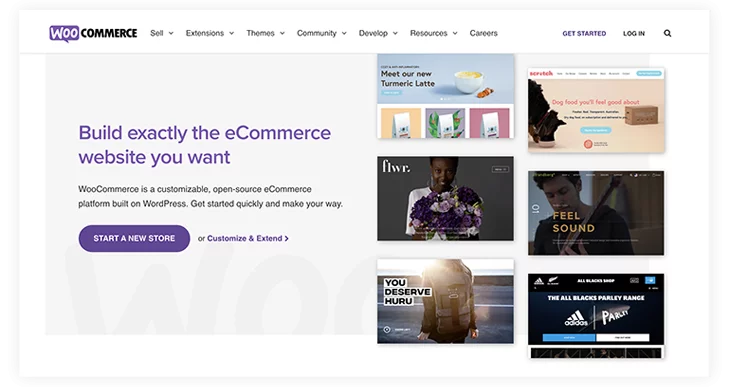Expand the Sell dropdown chevron
Screen dimensions: 730x387
coord(171,34)
